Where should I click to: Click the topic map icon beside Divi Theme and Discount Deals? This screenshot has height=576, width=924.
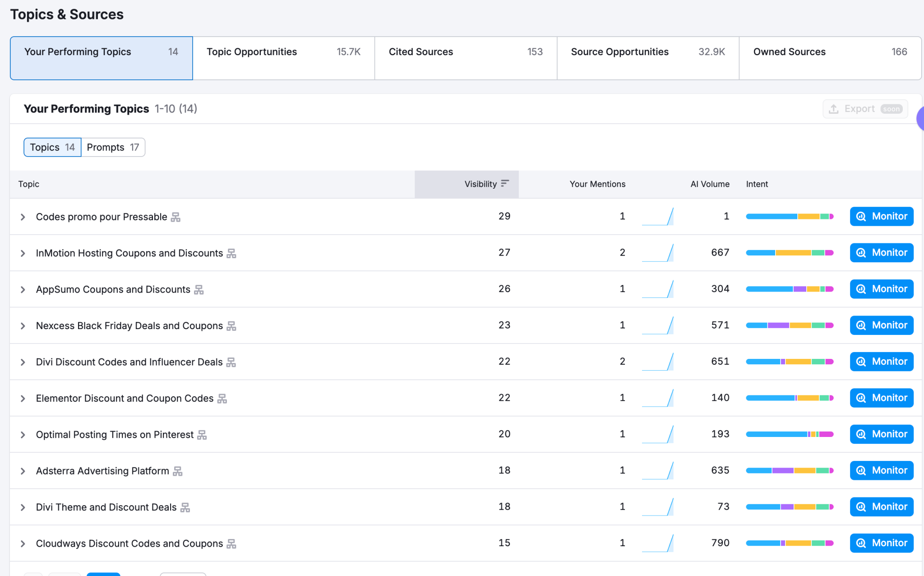(185, 507)
